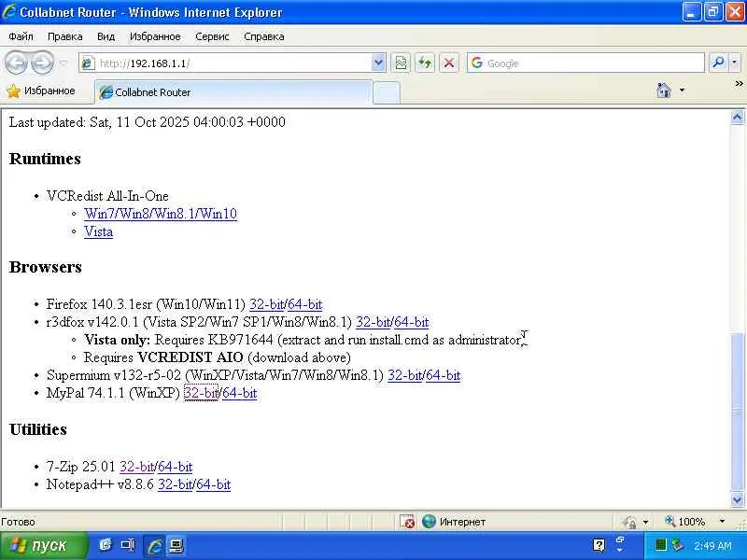This screenshot has height=560, width=747.
Task: Open r3dfox v142.0.1 64-bit link
Action: pos(412,322)
